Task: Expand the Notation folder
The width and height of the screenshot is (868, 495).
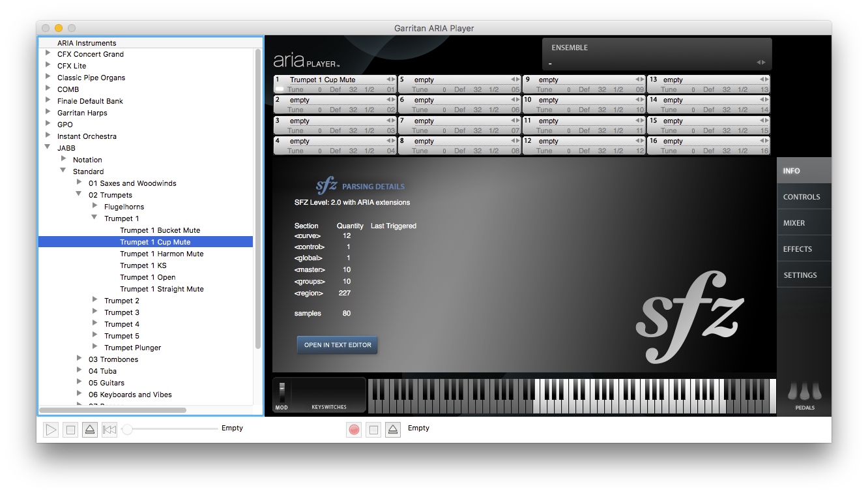Action: (x=64, y=159)
